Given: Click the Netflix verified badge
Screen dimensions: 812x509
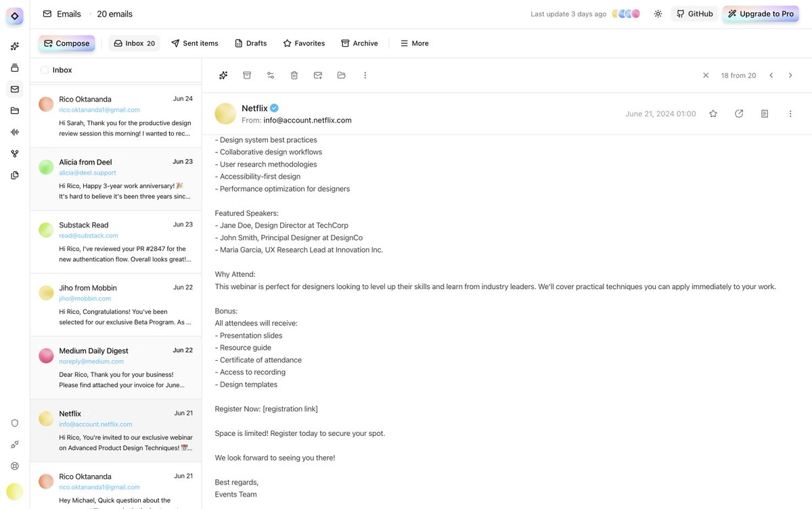Looking at the screenshot, I should [274, 108].
